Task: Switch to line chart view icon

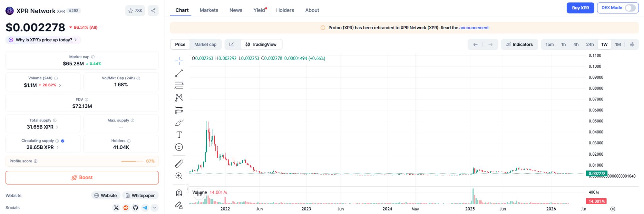Action: pyautogui.click(x=232, y=44)
